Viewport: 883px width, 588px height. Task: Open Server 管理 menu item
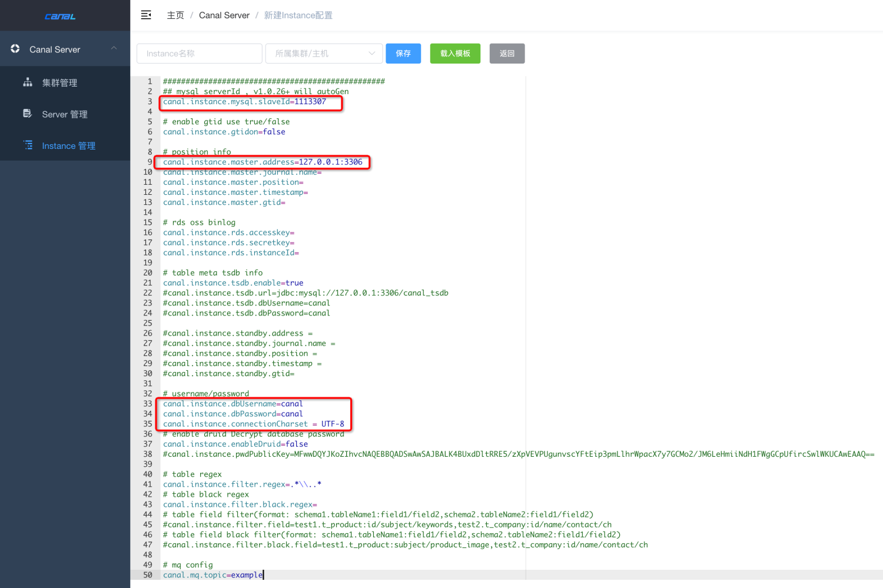[x=65, y=114]
